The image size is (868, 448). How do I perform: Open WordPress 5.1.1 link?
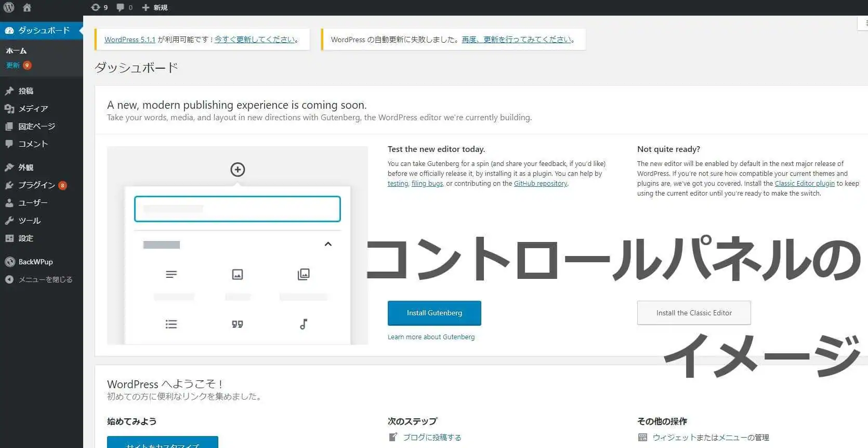coord(130,40)
